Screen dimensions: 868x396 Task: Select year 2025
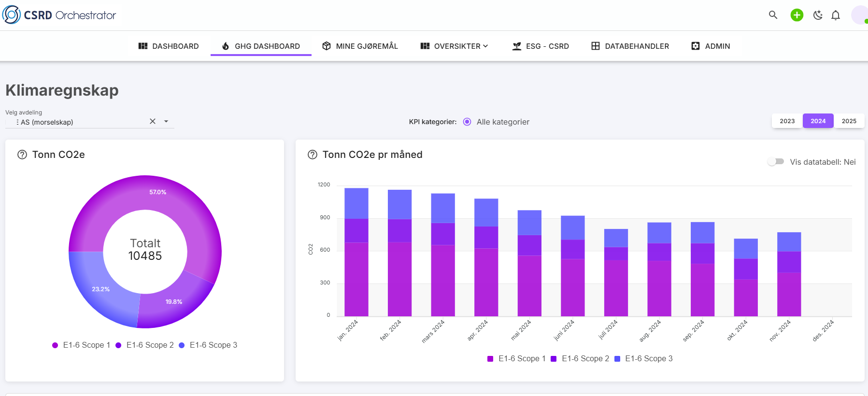pos(849,121)
